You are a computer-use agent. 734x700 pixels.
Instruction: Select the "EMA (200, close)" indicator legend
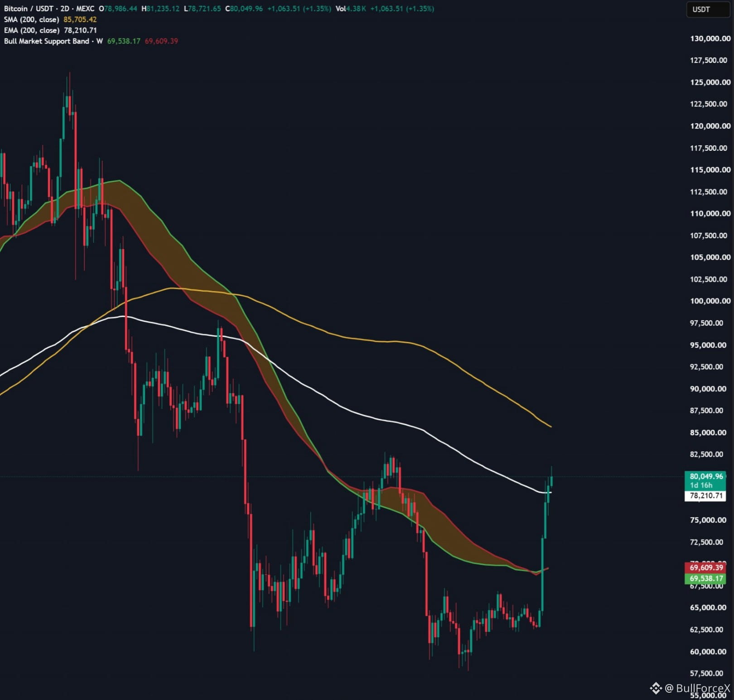click(31, 30)
